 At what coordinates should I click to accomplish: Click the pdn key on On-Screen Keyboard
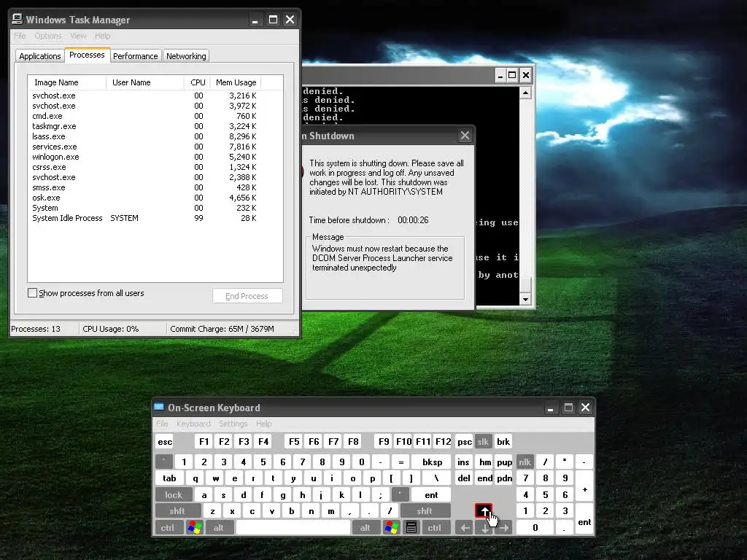[505, 478]
